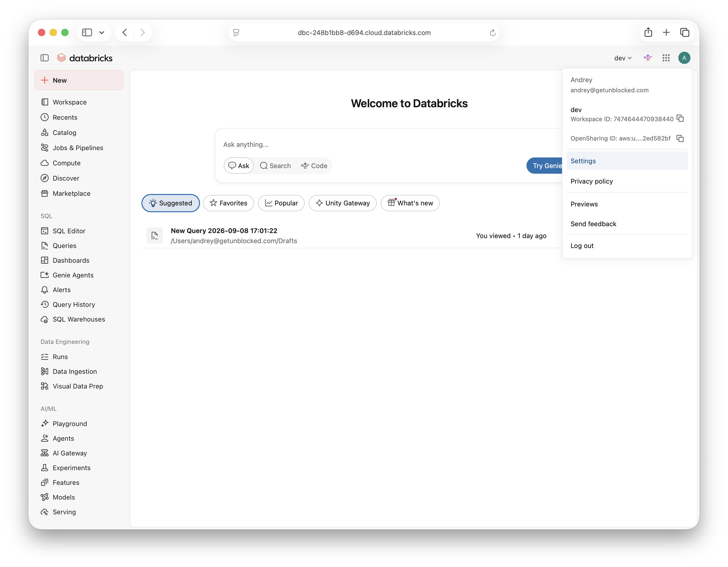Switch the prompt to Search mode
This screenshot has height=567, width=728.
275,166
